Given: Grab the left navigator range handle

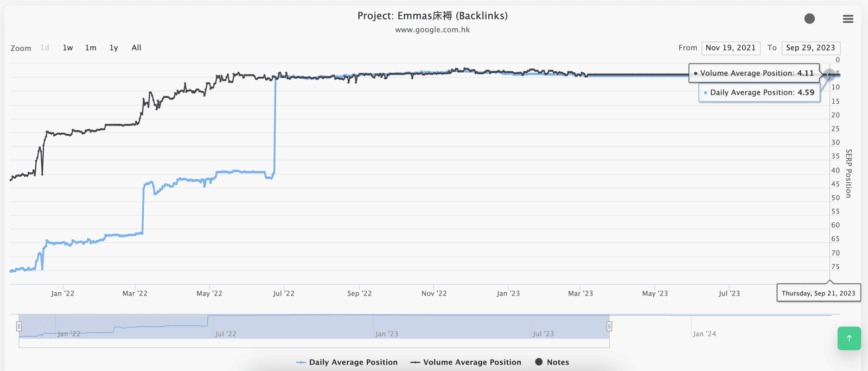Looking at the screenshot, I should (19, 326).
